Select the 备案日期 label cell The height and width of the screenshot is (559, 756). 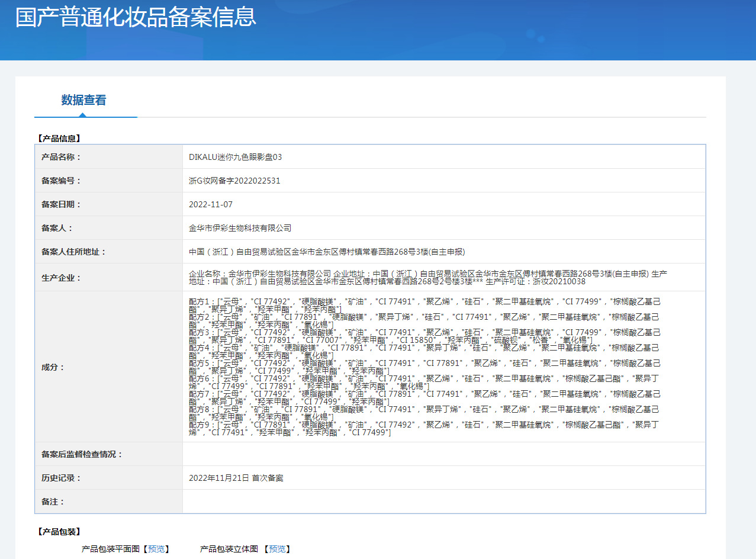pyautogui.click(x=109, y=204)
